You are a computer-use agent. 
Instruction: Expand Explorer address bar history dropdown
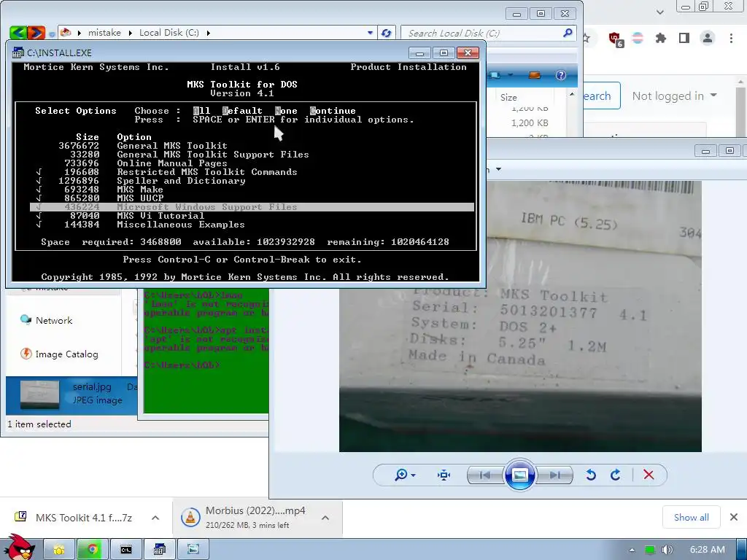point(370,33)
